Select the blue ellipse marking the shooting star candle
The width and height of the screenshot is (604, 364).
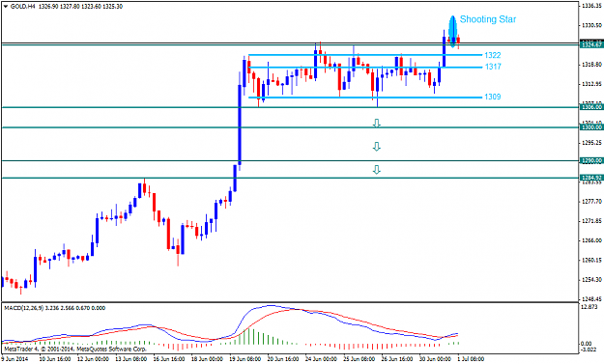click(x=453, y=31)
